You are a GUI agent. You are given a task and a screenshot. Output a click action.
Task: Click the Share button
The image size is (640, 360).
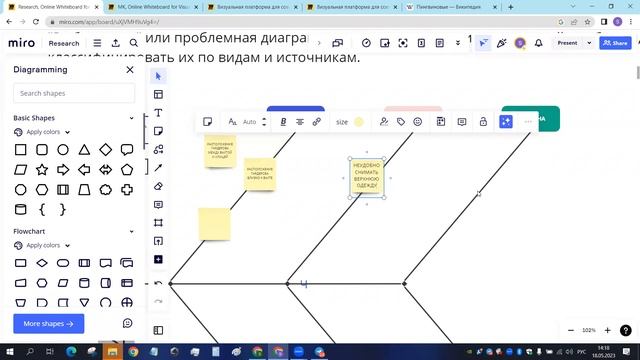tap(615, 43)
